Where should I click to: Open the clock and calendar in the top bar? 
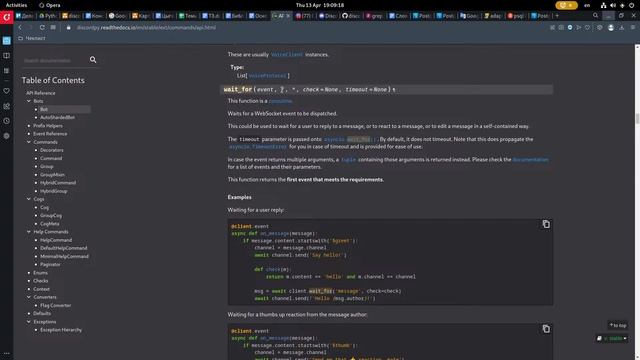[320, 5]
